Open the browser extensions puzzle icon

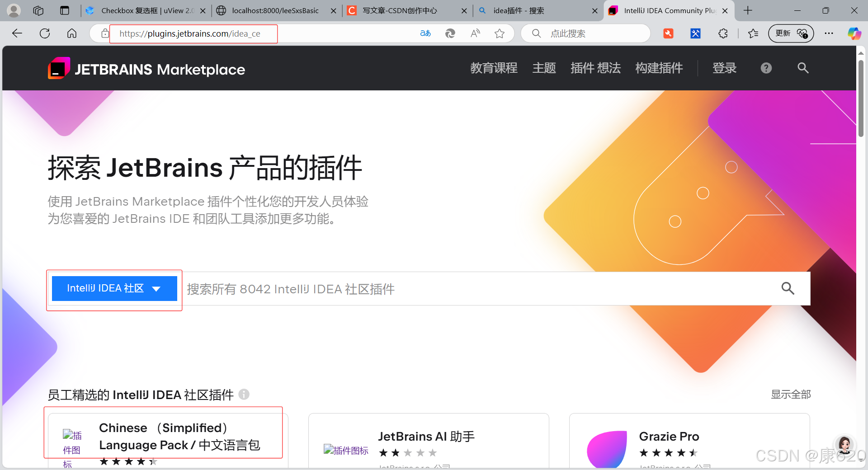(x=723, y=33)
